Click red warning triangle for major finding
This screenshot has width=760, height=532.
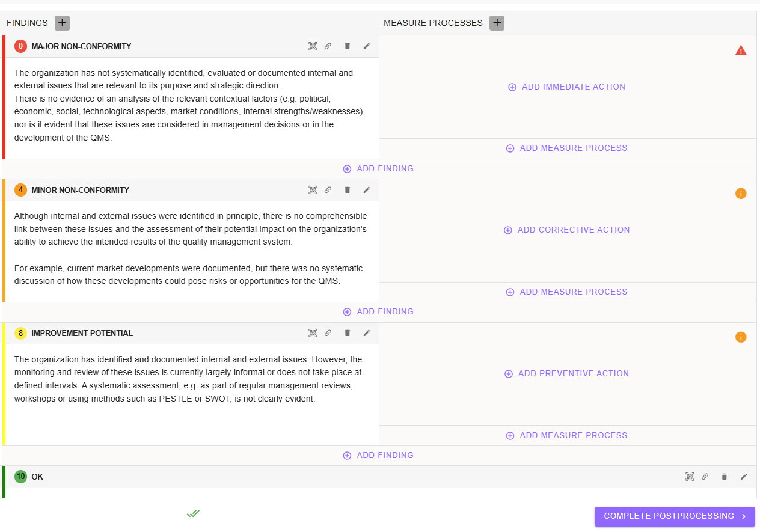click(741, 50)
